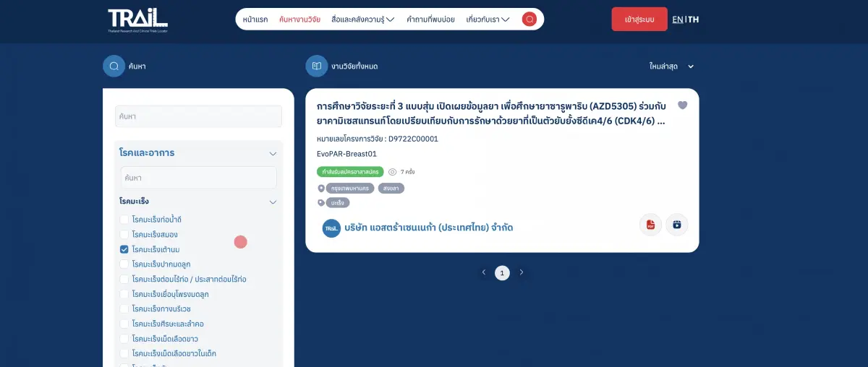Expand เกี่ยวกับเรา dropdown menu

[x=488, y=20]
